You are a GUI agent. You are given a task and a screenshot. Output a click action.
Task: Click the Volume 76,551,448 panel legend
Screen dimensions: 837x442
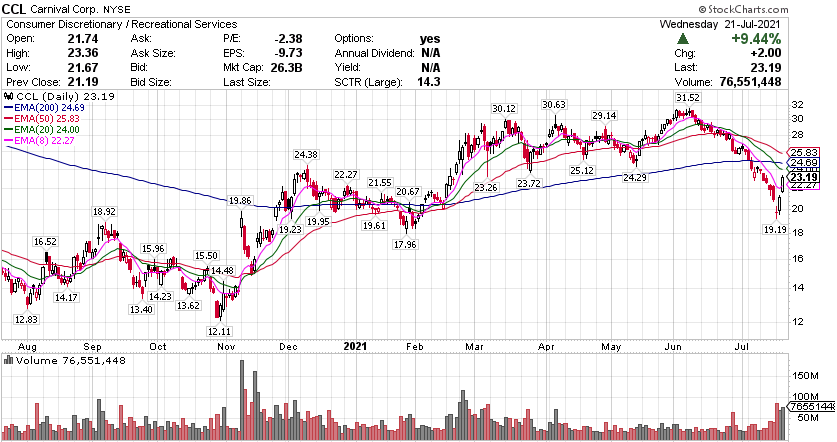(71, 361)
